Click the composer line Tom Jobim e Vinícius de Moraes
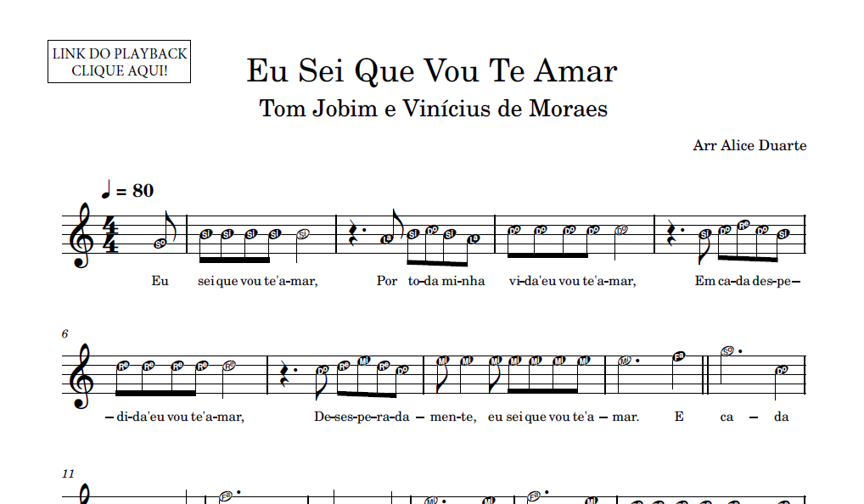The height and width of the screenshot is (504, 864). [433, 109]
